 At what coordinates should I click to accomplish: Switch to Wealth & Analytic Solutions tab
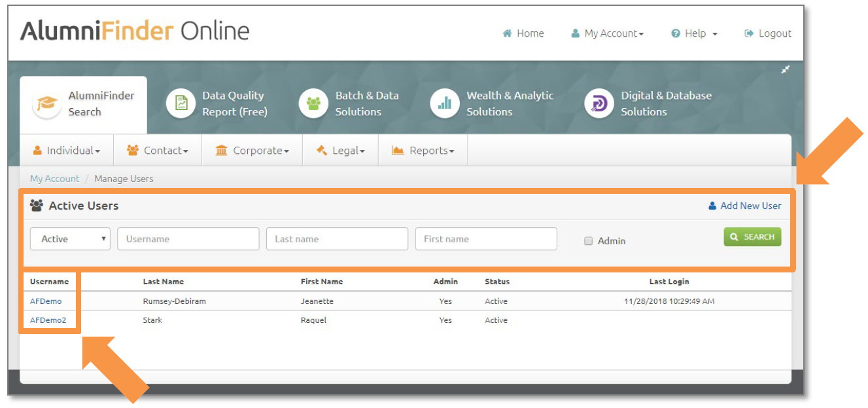(x=493, y=103)
